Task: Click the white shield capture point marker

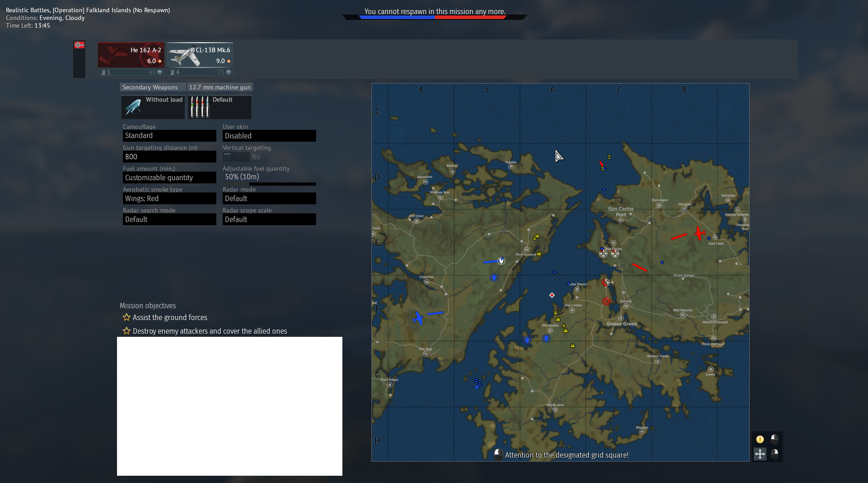Action: (x=501, y=261)
